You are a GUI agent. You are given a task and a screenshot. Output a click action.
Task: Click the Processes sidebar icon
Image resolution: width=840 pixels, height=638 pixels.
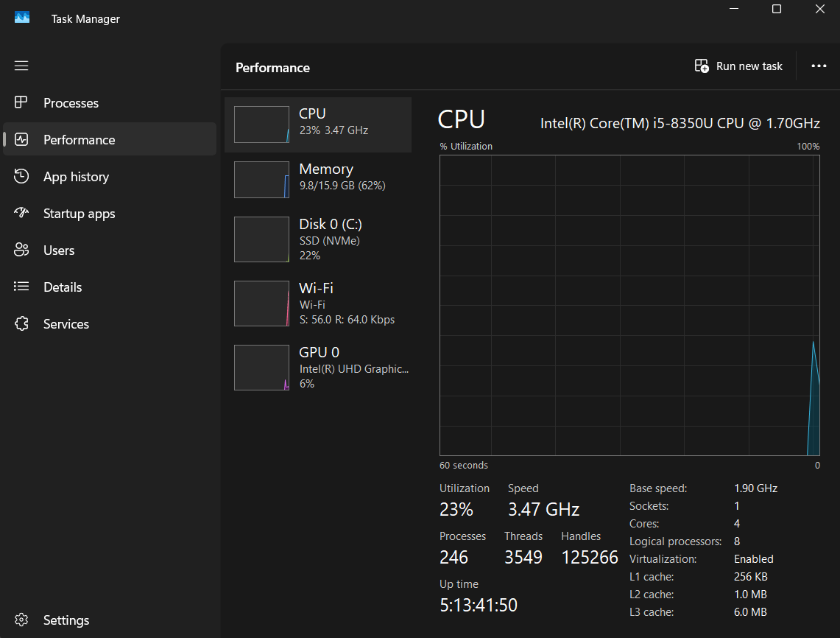point(21,102)
